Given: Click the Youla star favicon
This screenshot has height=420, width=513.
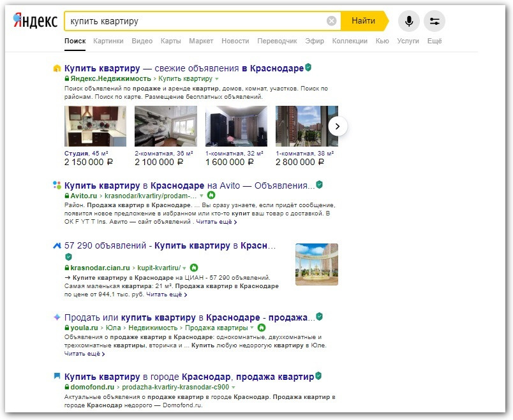Looking at the screenshot, I should coord(57,317).
